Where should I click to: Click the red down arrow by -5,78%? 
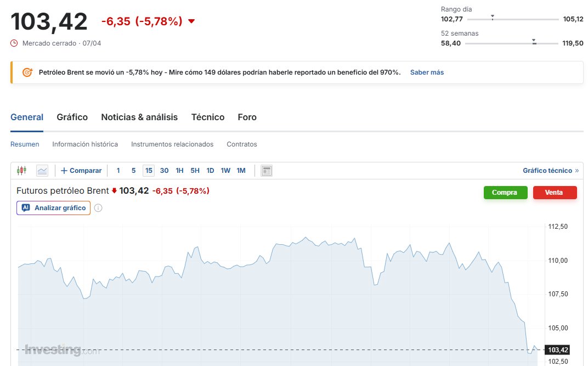(x=191, y=21)
